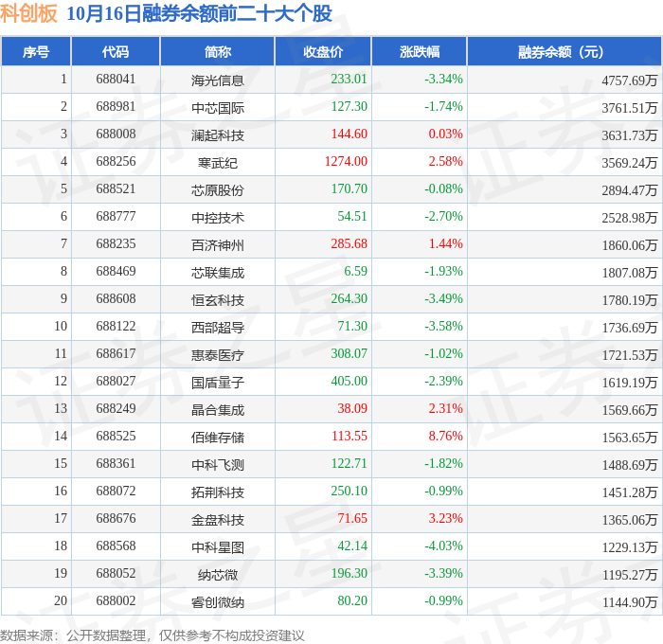
Task: Select stock name 中芯国际
Action: [217, 107]
